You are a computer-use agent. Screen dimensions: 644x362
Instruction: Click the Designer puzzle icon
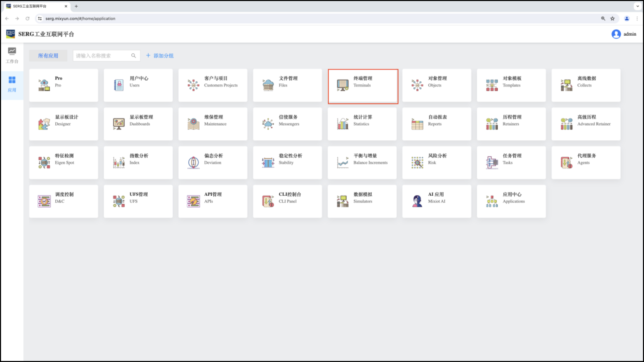tap(44, 124)
